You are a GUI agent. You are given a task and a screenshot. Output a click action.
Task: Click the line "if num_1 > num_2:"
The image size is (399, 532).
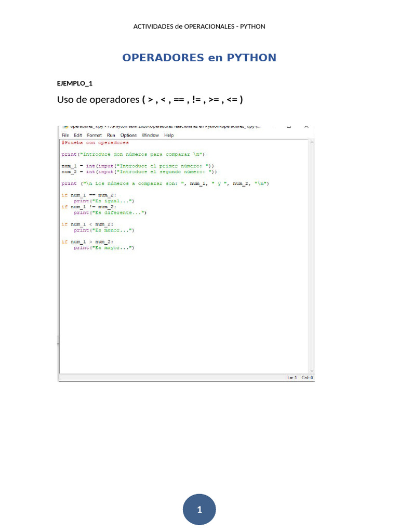coord(87,242)
